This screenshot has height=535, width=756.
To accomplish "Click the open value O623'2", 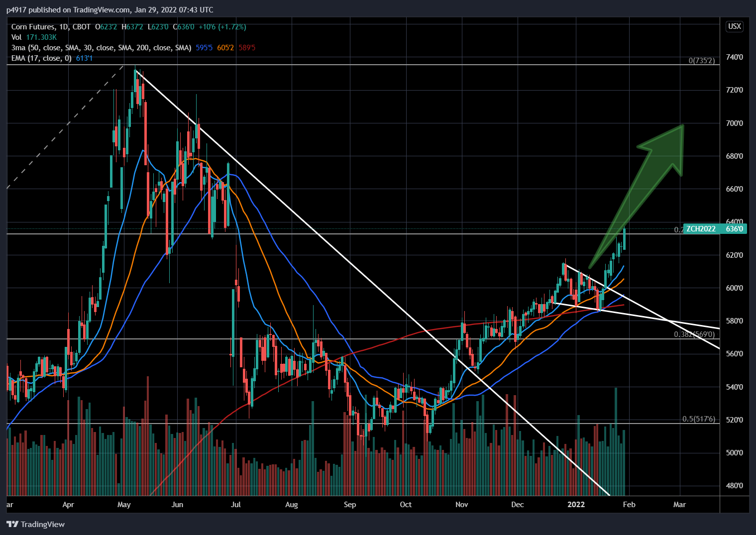I will coord(106,27).
